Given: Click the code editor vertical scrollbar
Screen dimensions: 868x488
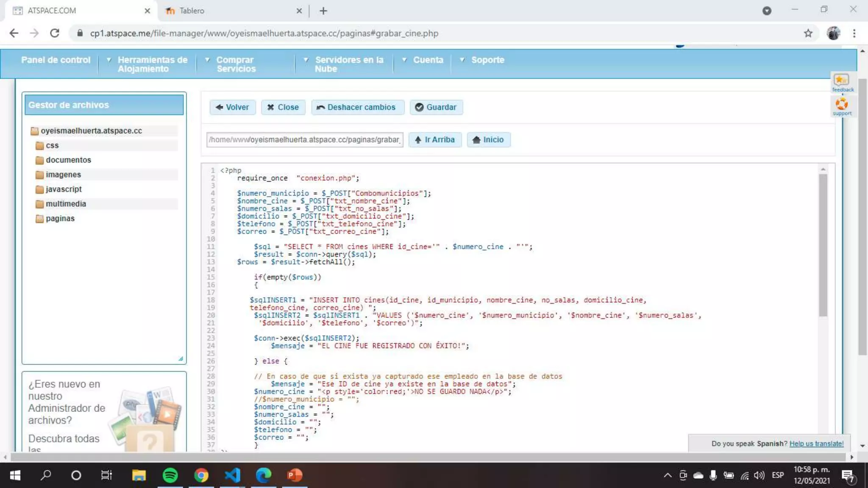Looking at the screenshot, I should (823, 246).
